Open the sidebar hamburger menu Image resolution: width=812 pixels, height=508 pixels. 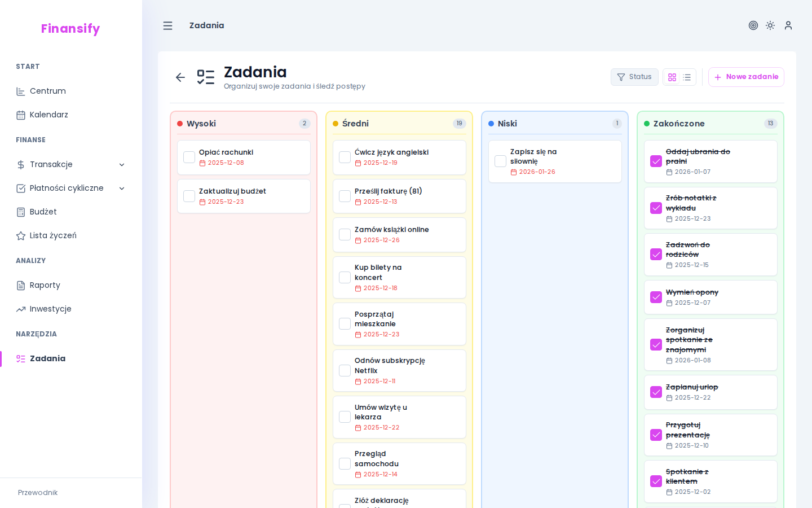point(167,25)
